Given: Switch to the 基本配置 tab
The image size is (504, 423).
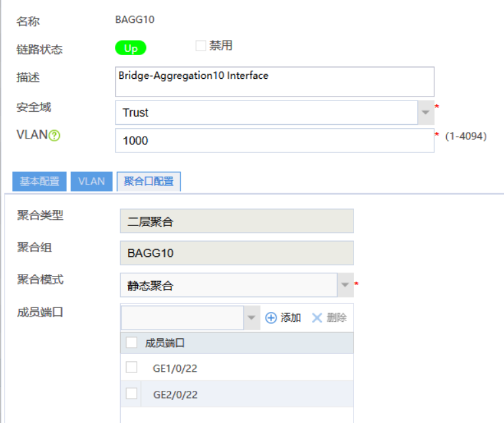Looking at the screenshot, I should point(39,181).
